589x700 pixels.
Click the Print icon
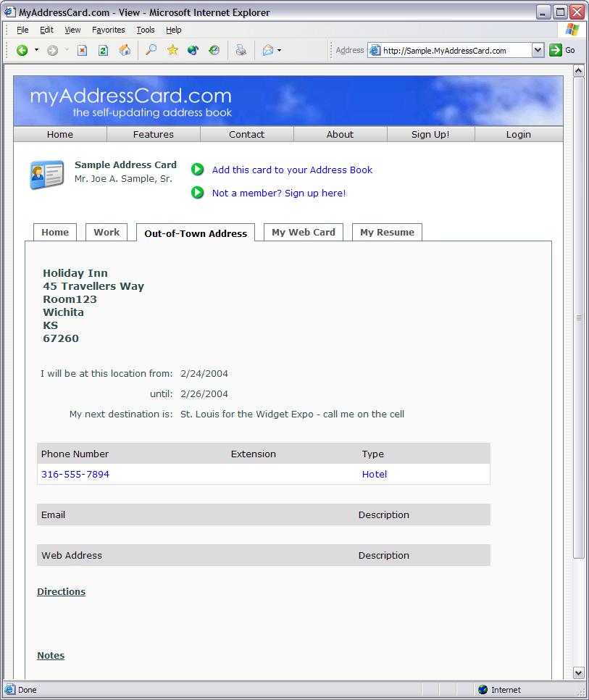[241, 50]
